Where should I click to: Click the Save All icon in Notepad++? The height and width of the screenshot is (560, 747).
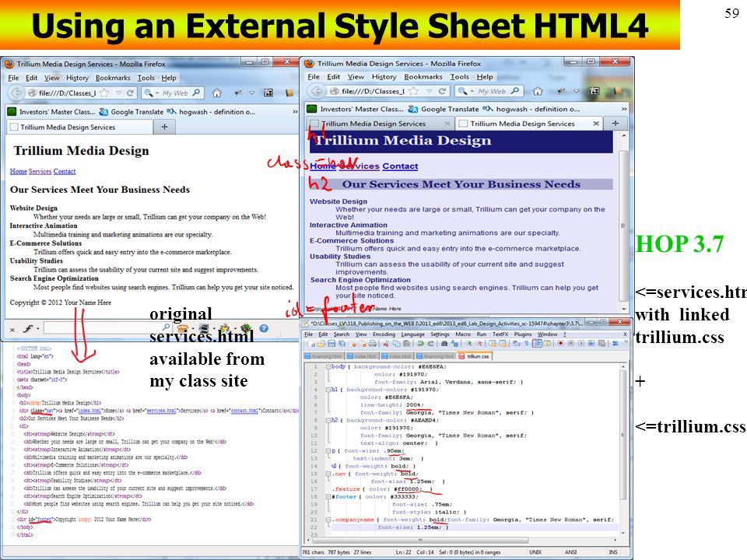[x=342, y=343]
